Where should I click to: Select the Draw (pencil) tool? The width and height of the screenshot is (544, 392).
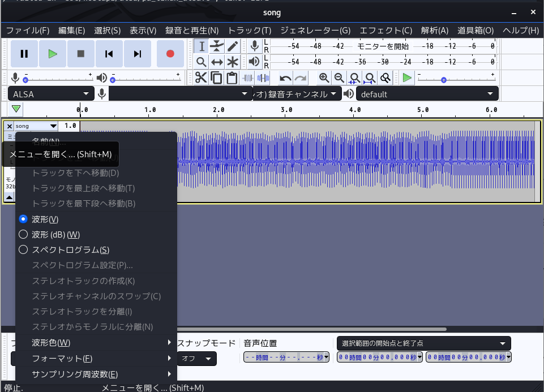click(x=233, y=46)
